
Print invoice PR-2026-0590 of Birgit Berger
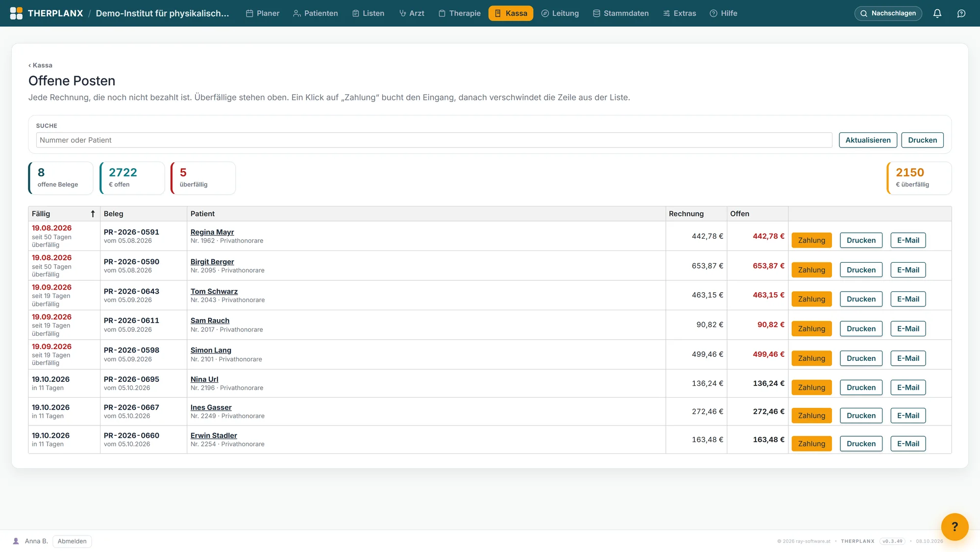tap(861, 270)
